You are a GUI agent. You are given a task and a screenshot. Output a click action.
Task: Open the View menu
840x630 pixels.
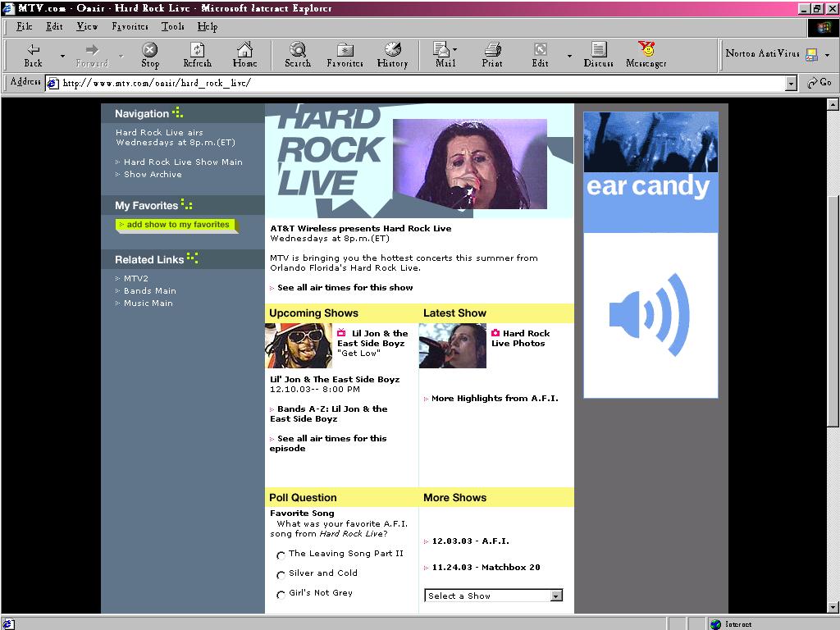pyautogui.click(x=87, y=26)
